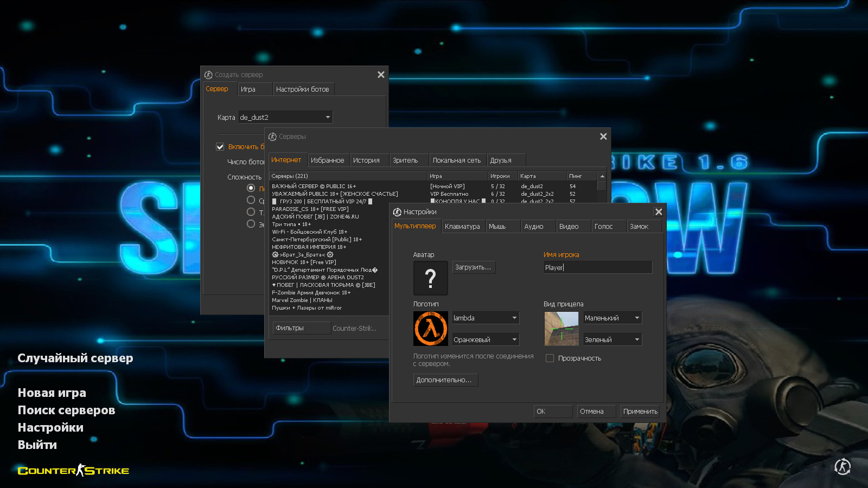The height and width of the screenshot is (488, 868).
Task: Open the Избранное servers tab
Action: (x=327, y=160)
